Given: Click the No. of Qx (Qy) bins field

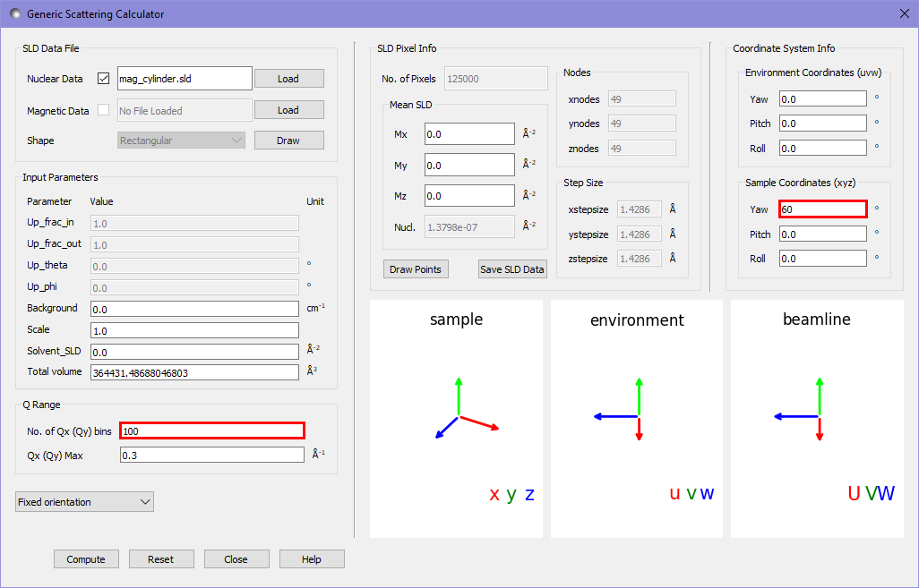Looking at the screenshot, I should (x=212, y=430).
